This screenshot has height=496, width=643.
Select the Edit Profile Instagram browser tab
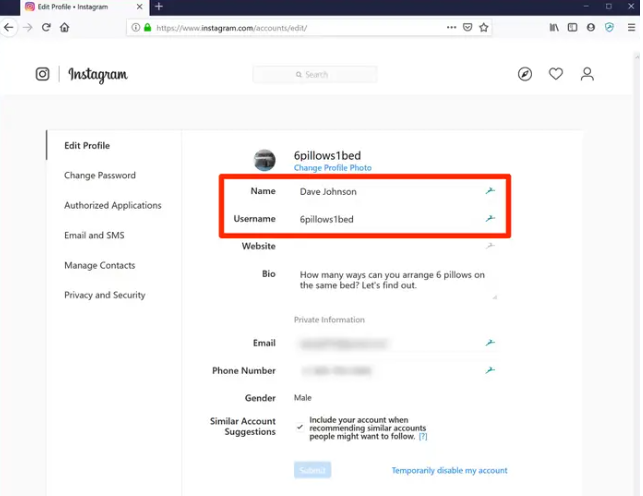tap(85, 7)
